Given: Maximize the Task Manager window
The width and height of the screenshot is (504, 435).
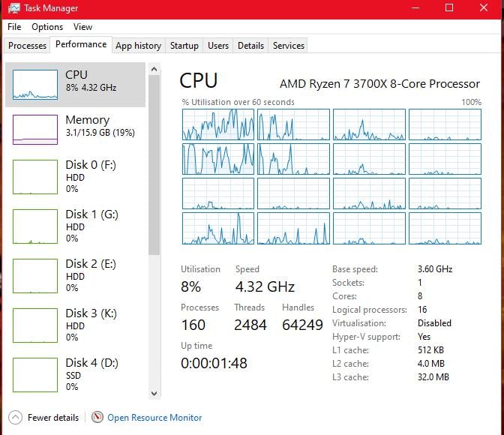Looking at the screenshot, I should 449,8.
